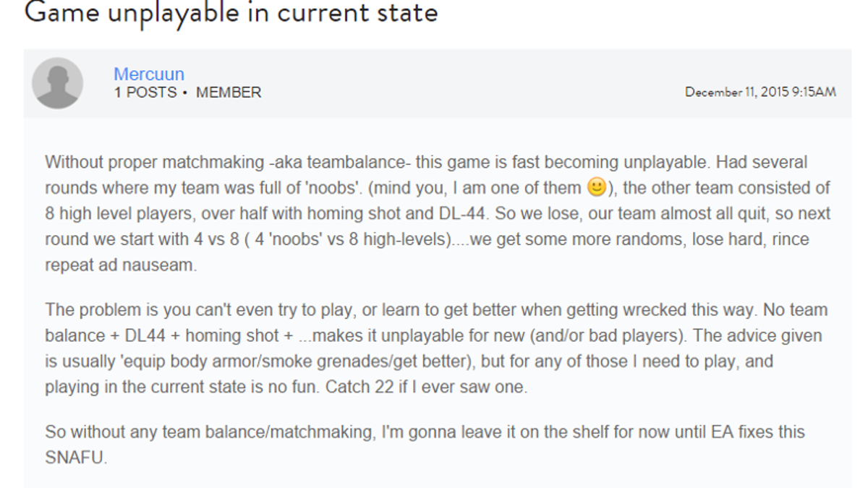
Task: Open the December 11, 2015 9:15AM timestamp permalink
Action: (760, 92)
